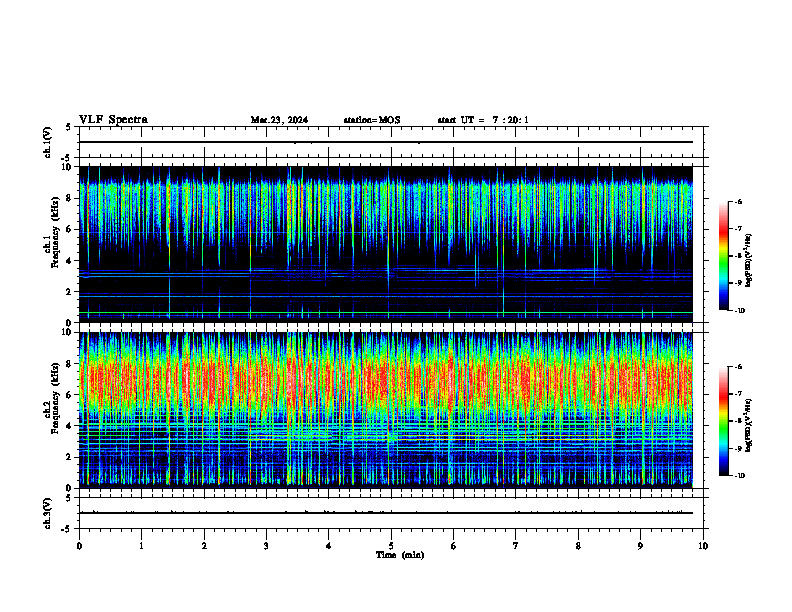Click time axis tick label "8"
Image resolution: width=792 pixels, height=612 pixels.
pyautogui.click(x=578, y=546)
